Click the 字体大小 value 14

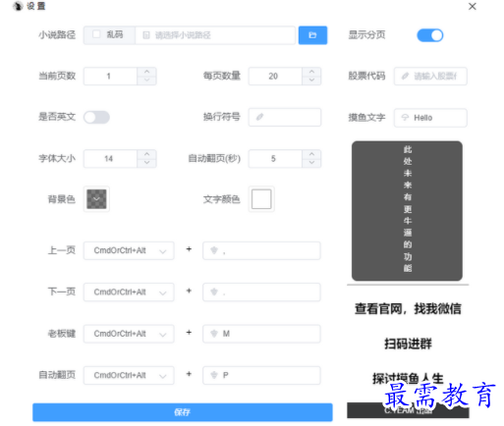point(108,159)
